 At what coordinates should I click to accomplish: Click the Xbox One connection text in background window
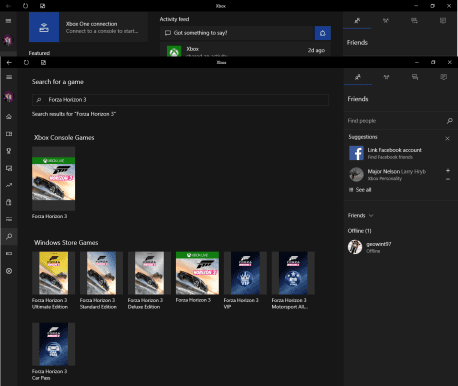[x=91, y=24]
